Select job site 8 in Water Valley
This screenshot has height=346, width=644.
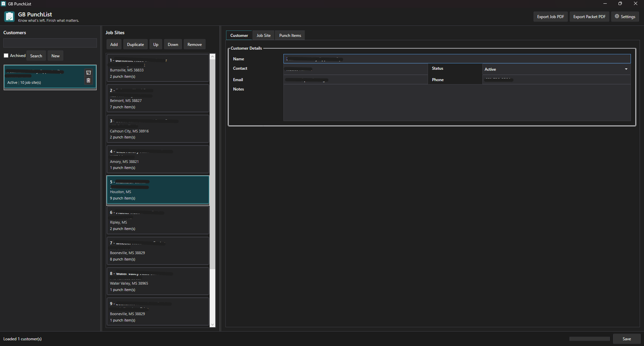(158, 282)
